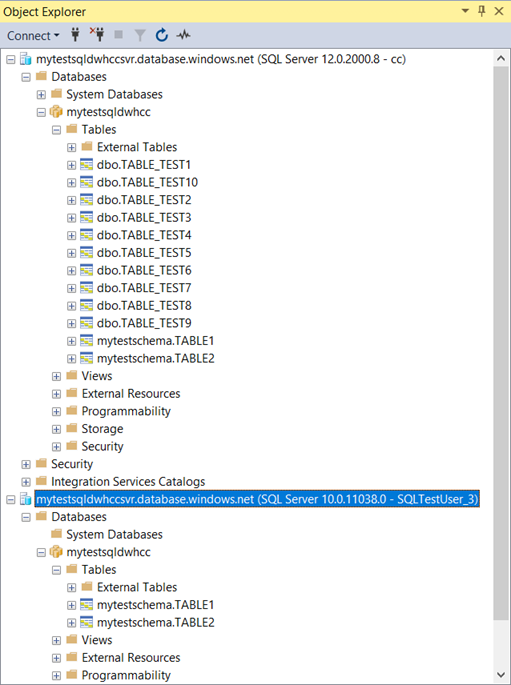
Task: Click database icon of mytestsqldwhcc under SQLTestUser_3
Action: [56, 552]
